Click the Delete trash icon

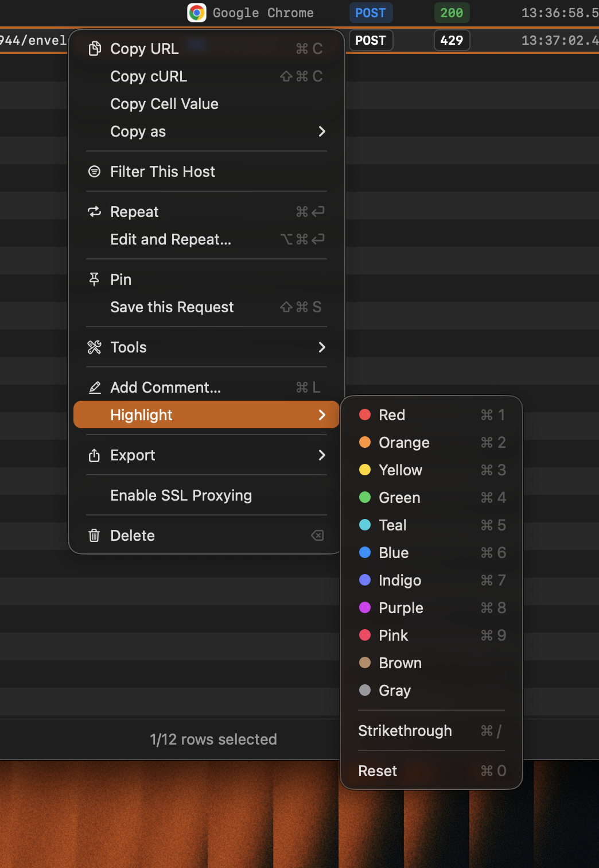pos(94,536)
